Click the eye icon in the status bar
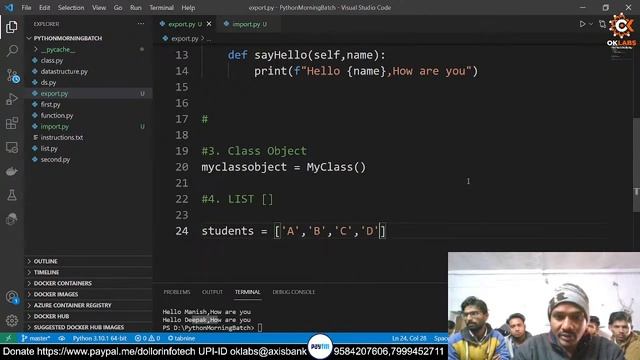640x360 pixels. click(62, 338)
